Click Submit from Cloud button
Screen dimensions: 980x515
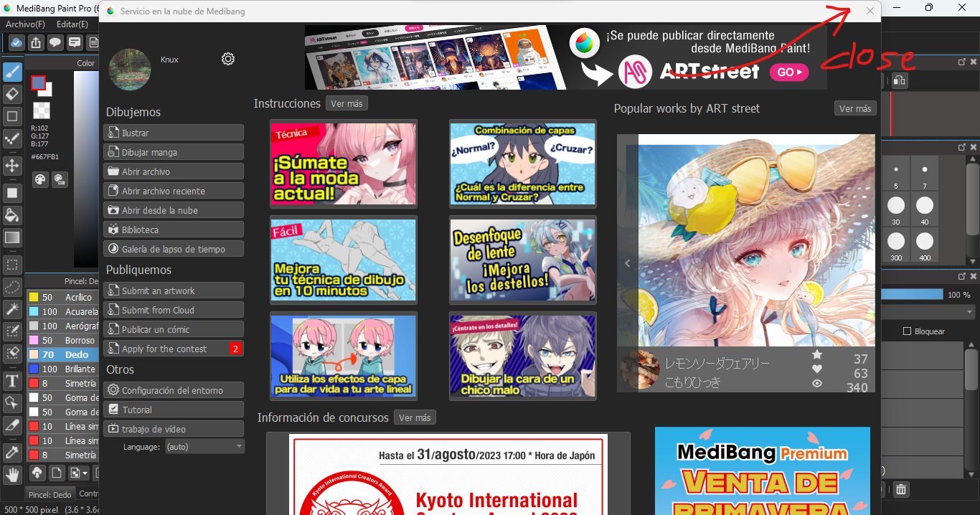click(174, 310)
